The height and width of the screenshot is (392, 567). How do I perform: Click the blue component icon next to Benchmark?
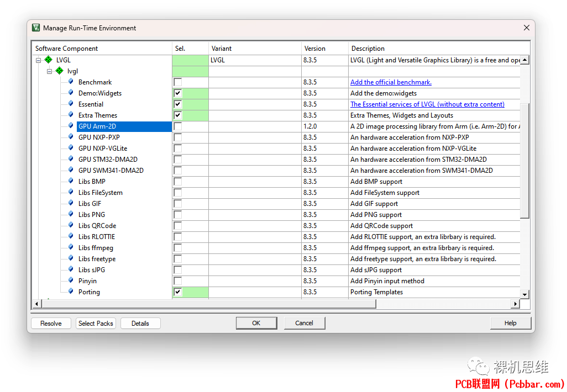tap(71, 82)
